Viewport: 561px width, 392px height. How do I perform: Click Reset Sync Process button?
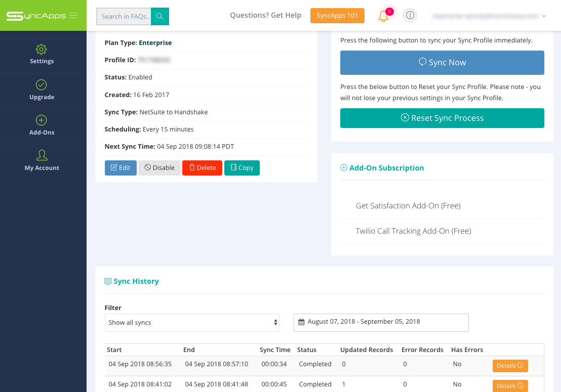click(442, 118)
